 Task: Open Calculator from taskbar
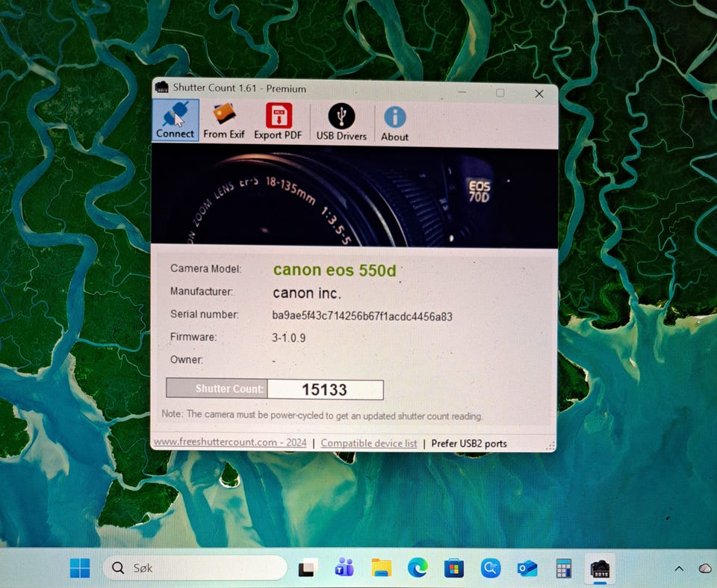pyautogui.click(x=564, y=569)
